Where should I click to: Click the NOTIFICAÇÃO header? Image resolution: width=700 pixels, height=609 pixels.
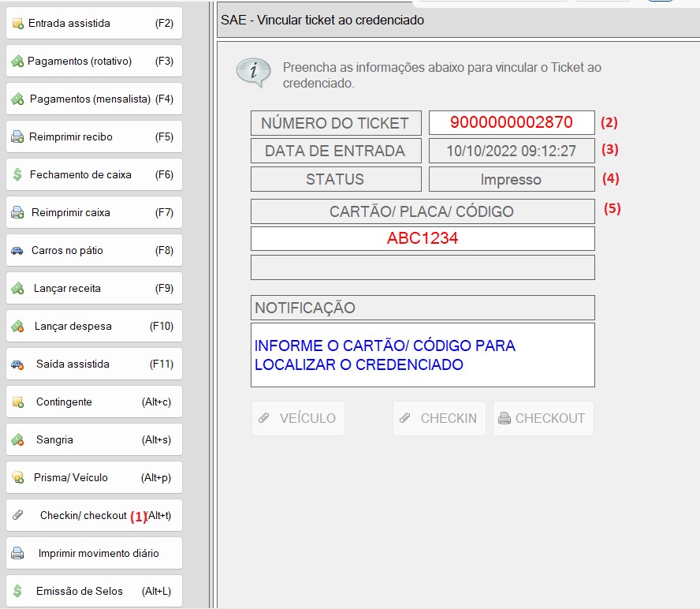[423, 308]
